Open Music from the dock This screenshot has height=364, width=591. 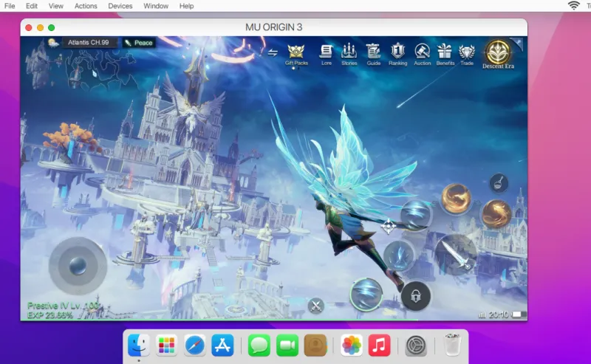379,345
